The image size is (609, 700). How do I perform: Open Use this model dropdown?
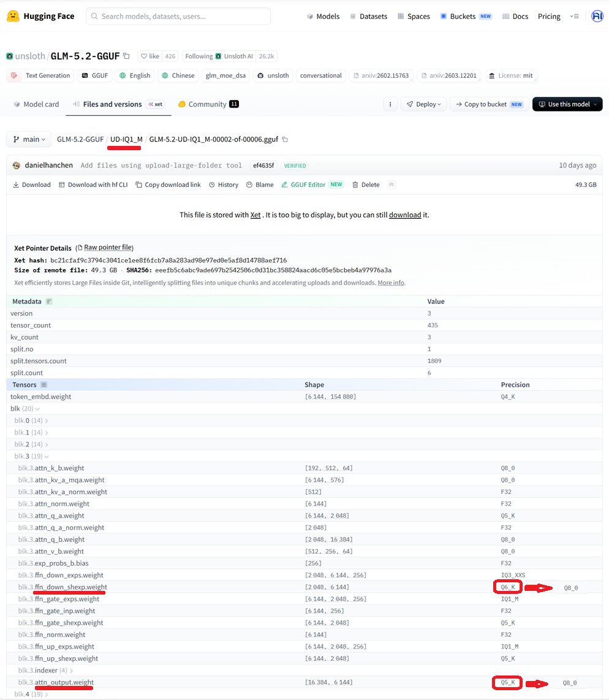[x=567, y=104]
